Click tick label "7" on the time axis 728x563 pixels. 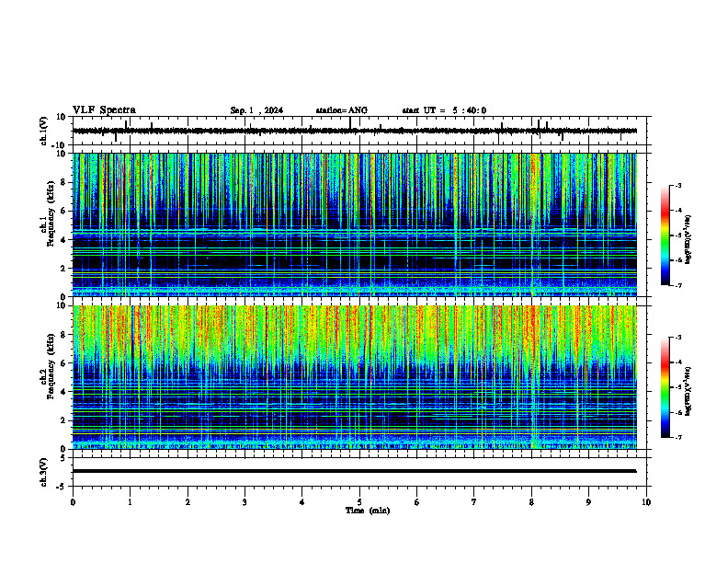474,502
